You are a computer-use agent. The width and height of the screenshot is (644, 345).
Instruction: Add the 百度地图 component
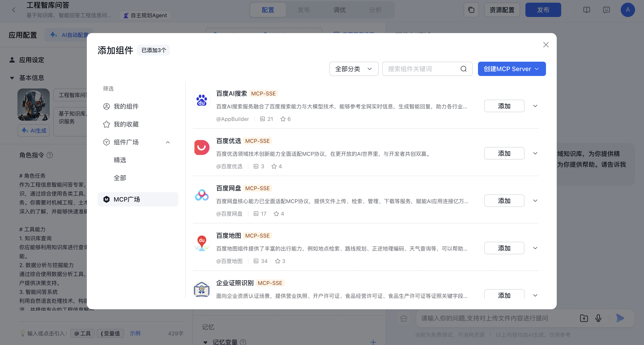click(x=504, y=248)
